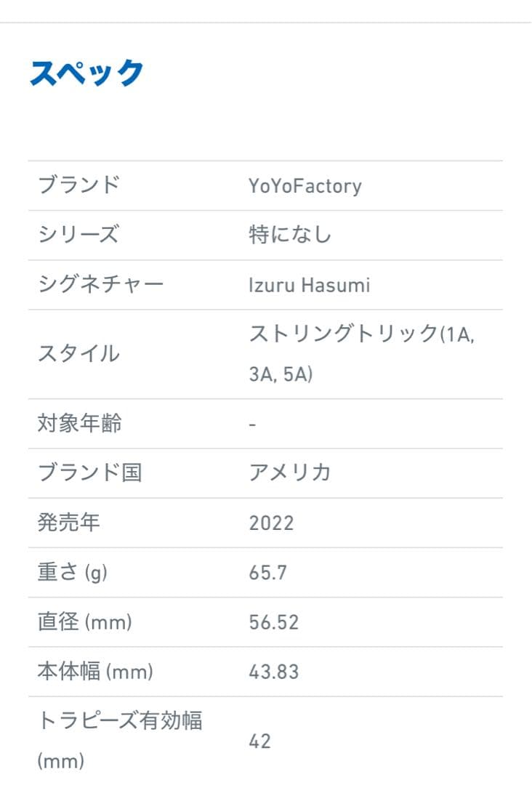Select the ブランド row label
The height and width of the screenshot is (785, 532).
click(78, 185)
